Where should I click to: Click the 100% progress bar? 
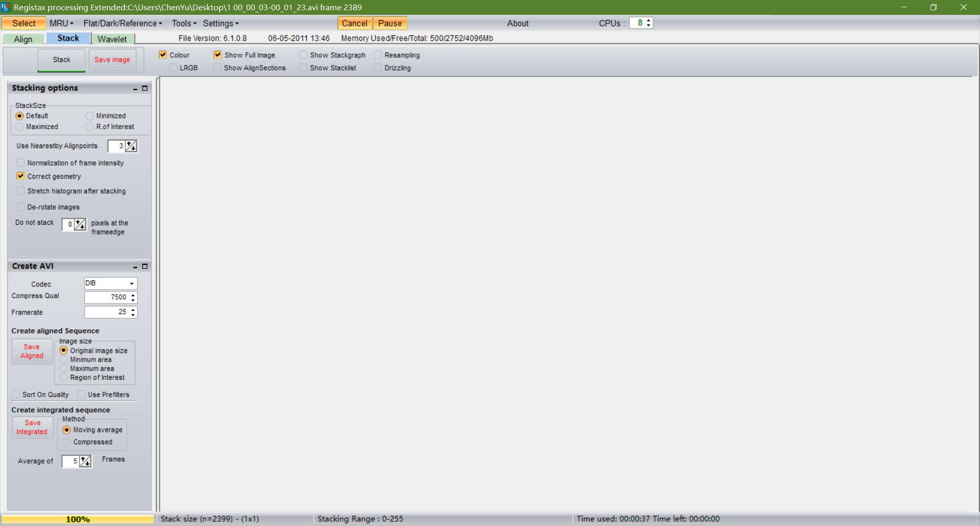point(78,519)
